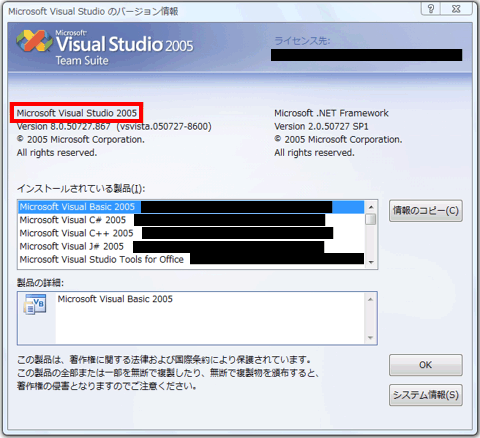Select Microsoft Visual C++ 2005 row

pyautogui.click(x=191, y=233)
